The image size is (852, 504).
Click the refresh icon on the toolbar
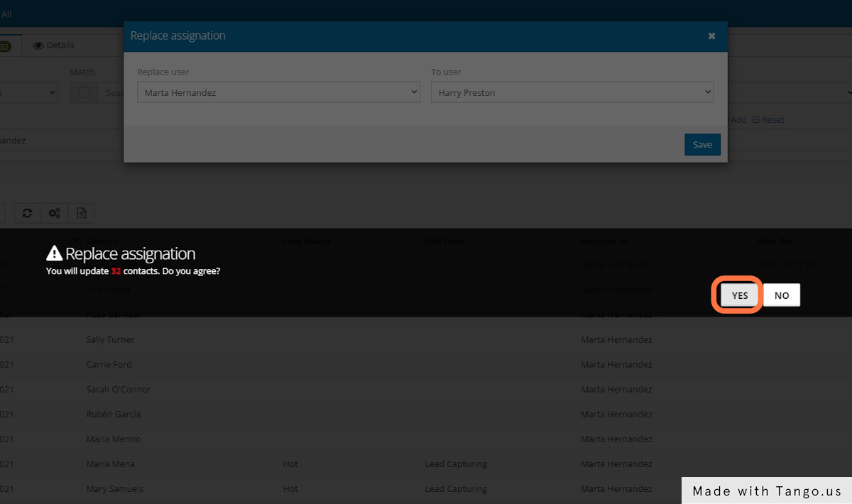point(27,213)
